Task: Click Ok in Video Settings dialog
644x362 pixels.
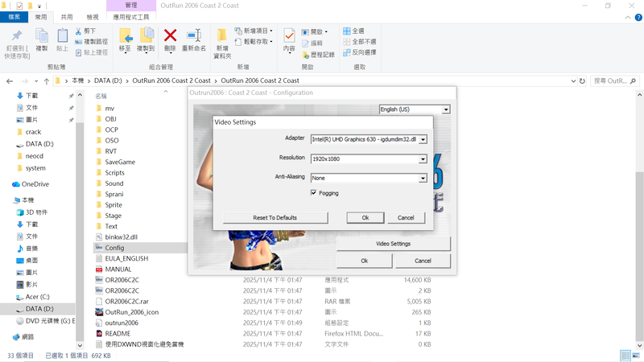Action: click(365, 217)
